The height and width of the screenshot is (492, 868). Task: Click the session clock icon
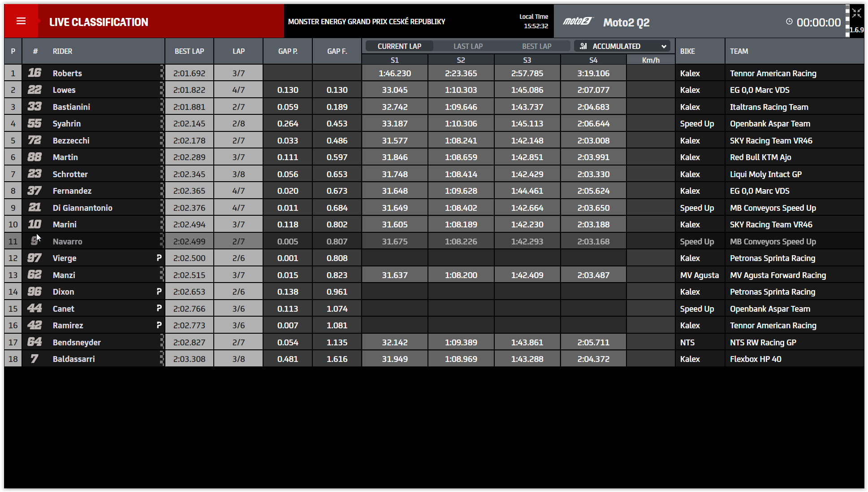(x=789, y=22)
